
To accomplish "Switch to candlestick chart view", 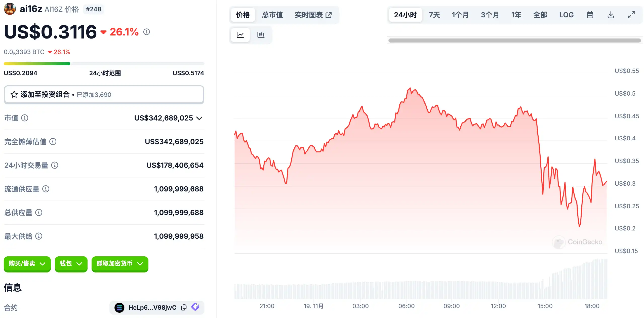I will pos(261,35).
